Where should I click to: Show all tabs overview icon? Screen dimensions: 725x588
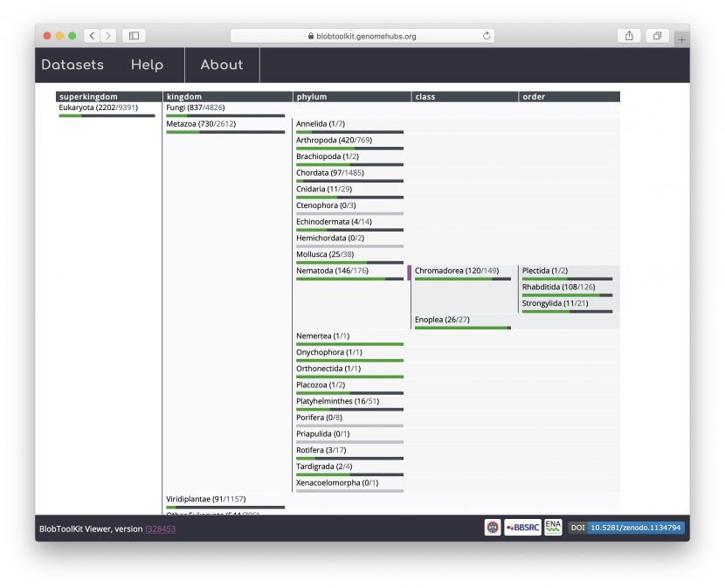[657, 36]
